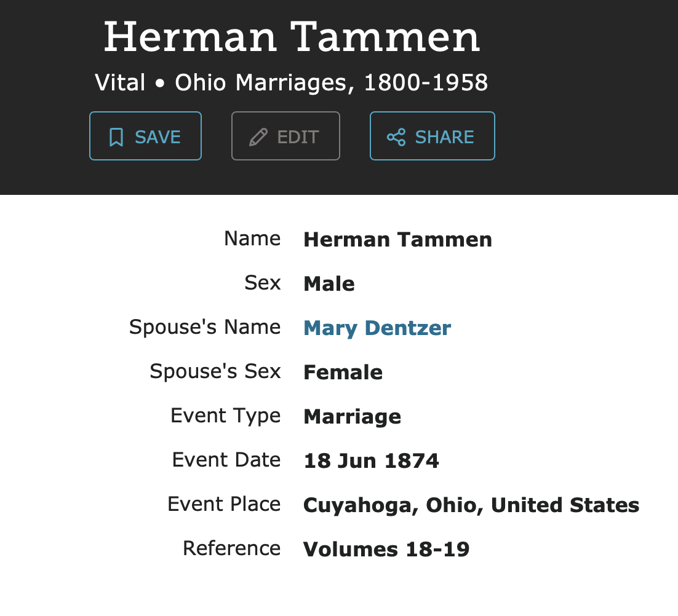Select the bold Herman Tammen name value
Viewport: 678px width, 616px height.
click(x=397, y=239)
